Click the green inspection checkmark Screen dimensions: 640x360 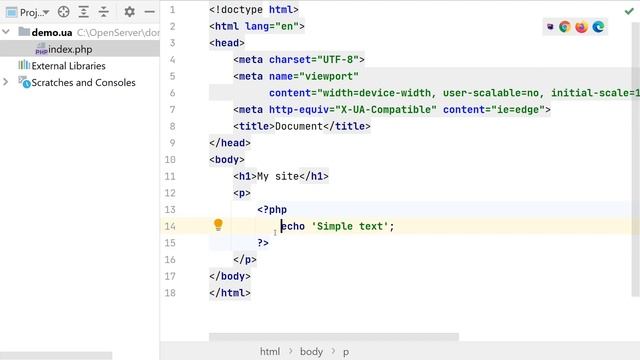629,11
